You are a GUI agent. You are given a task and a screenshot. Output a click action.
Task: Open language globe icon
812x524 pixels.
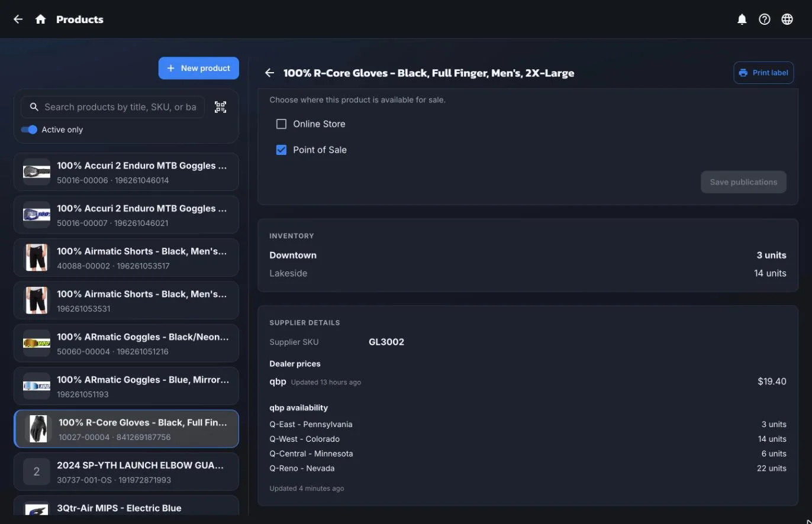pyautogui.click(x=787, y=20)
